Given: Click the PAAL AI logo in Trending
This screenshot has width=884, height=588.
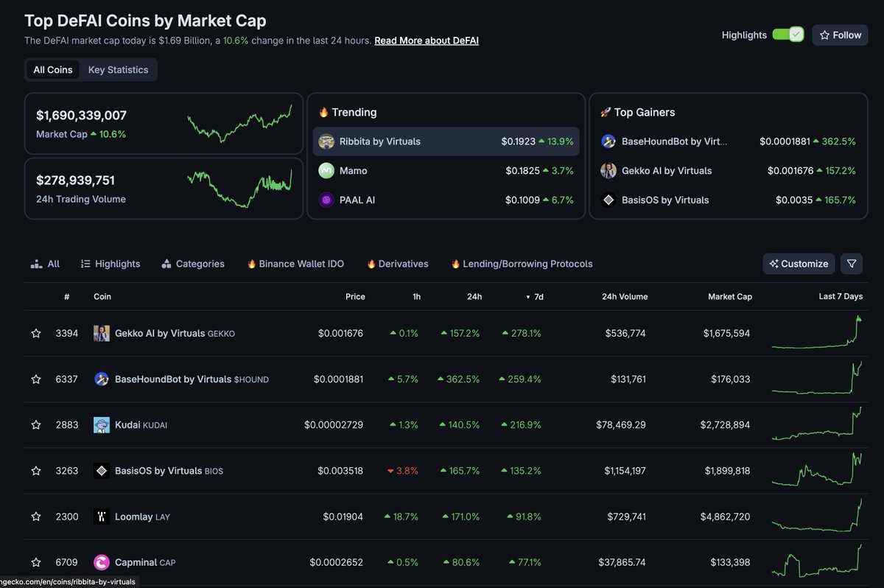Looking at the screenshot, I should click(x=326, y=200).
